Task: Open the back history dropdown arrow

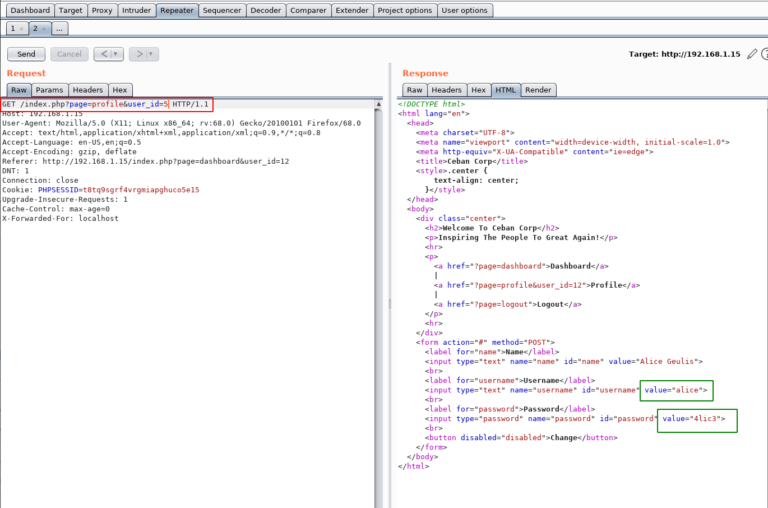Action: pos(116,54)
